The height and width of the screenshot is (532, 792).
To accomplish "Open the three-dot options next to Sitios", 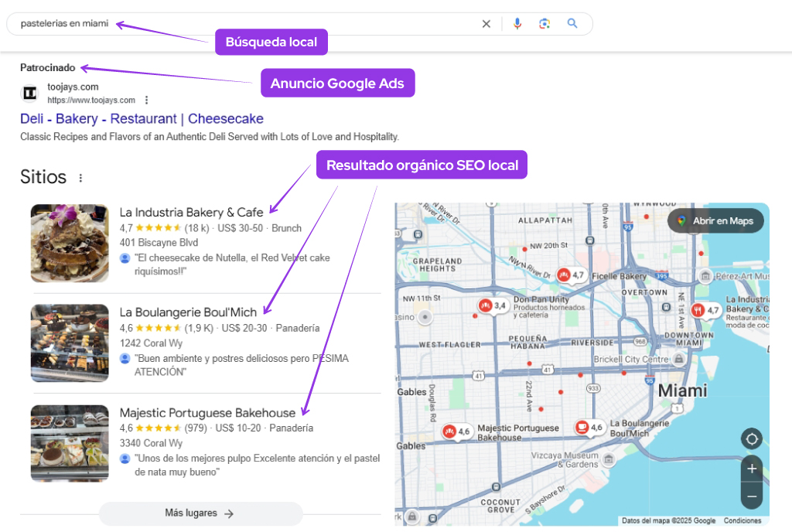I will (80, 178).
